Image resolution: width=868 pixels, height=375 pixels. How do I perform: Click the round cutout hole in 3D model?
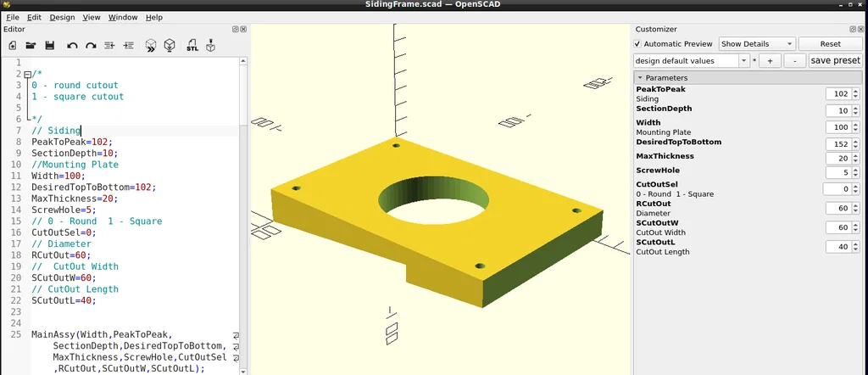coord(433,201)
